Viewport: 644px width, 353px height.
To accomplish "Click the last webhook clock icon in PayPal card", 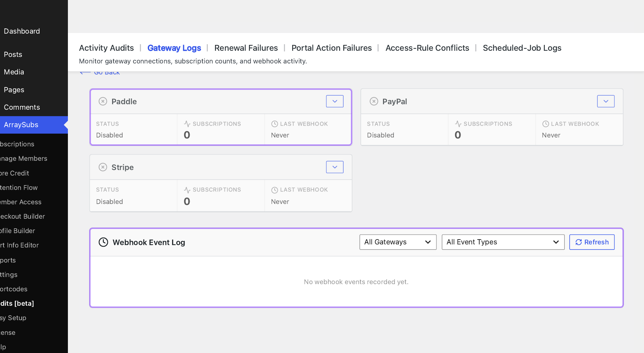I will (x=546, y=124).
